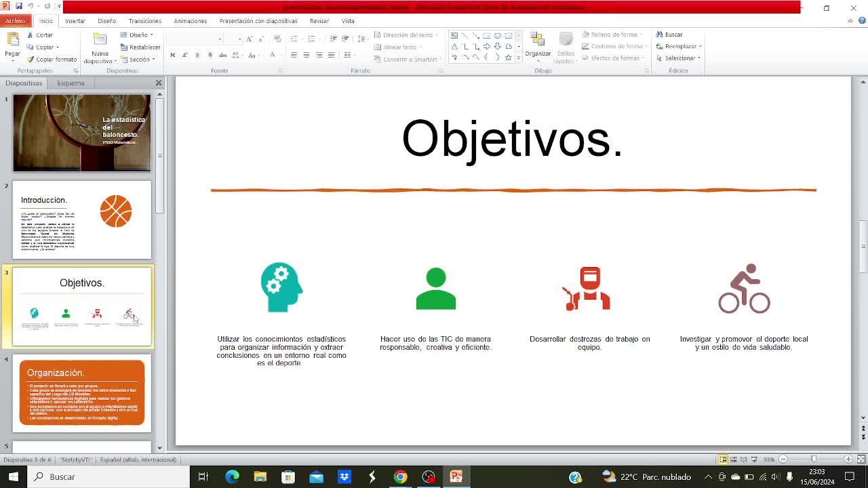Viewport: 868px width, 488px height.
Task: Open the Seleccionar dropdown
Action: (x=678, y=58)
